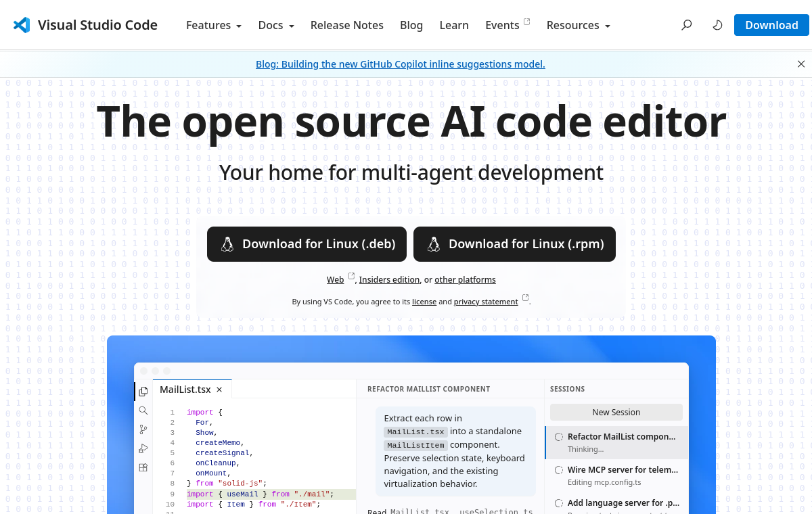812x514 pixels.
Task: Open the license link
Action: 424,302
